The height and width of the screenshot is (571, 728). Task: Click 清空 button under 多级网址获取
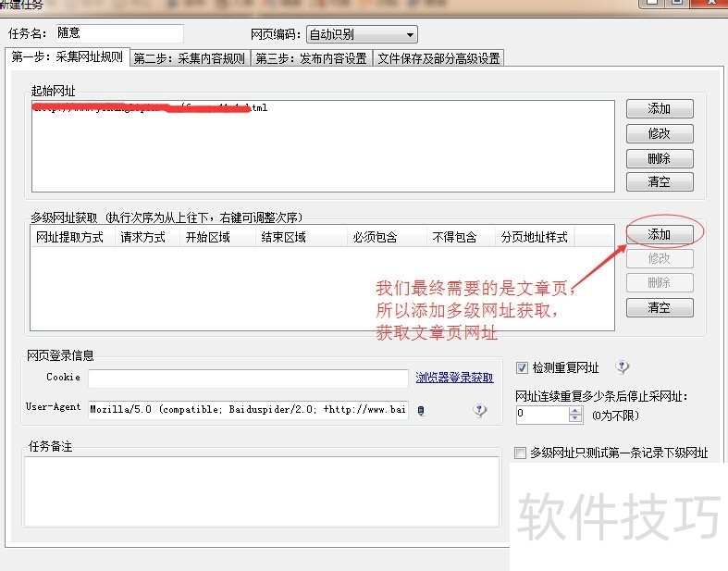pyautogui.click(x=660, y=307)
